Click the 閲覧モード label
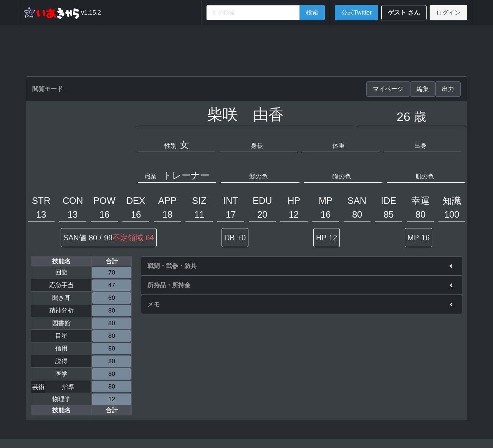This screenshot has width=493, height=448. (48, 89)
